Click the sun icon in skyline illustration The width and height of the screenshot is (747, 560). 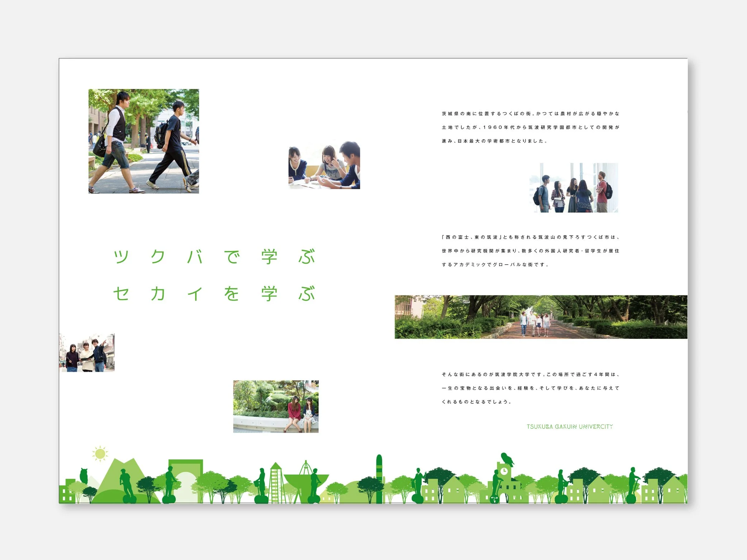[100, 454]
